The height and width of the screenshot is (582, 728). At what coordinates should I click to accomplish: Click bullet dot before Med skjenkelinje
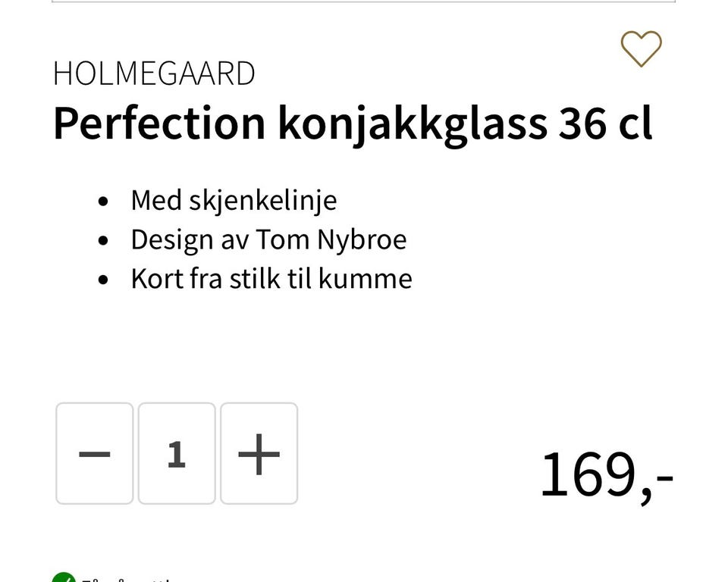pyautogui.click(x=104, y=202)
